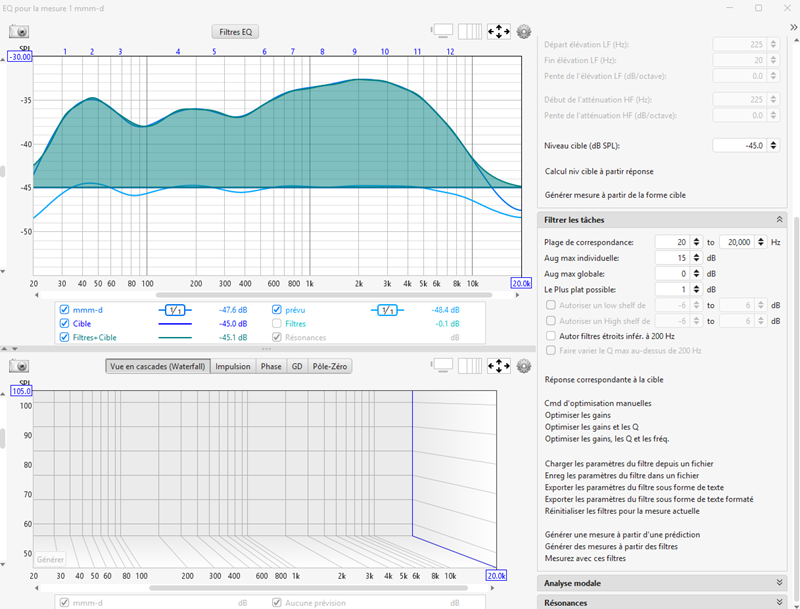
Task: Switch to the Impulsion tab
Action: (x=233, y=366)
